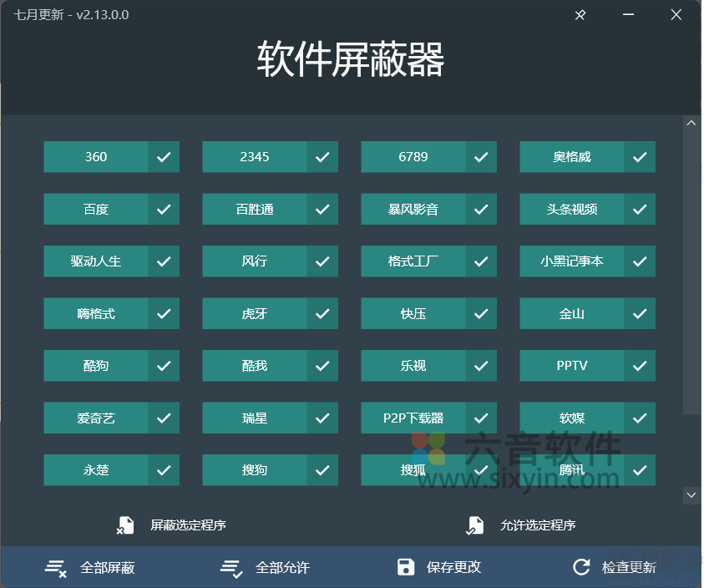Toggle the 爱奇艺 checkmark

(164, 418)
